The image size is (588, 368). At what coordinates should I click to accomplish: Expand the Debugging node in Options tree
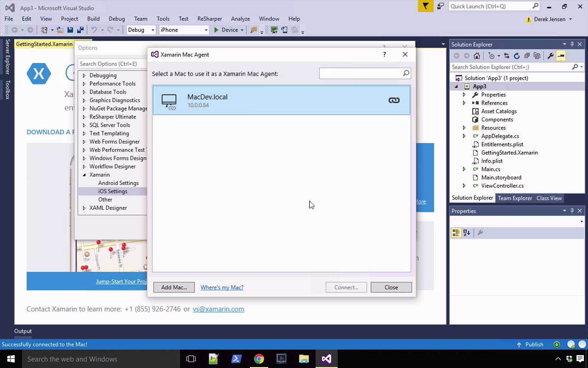click(84, 75)
